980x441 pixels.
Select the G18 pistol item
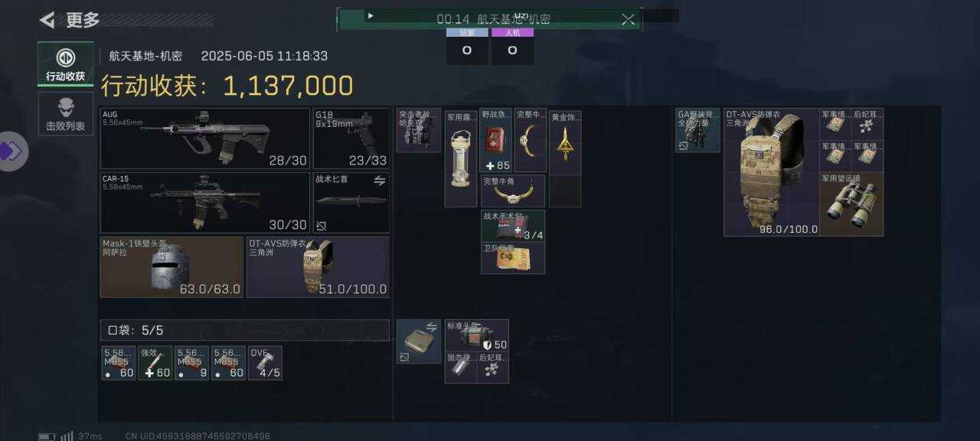pyautogui.click(x=351, y=139)
